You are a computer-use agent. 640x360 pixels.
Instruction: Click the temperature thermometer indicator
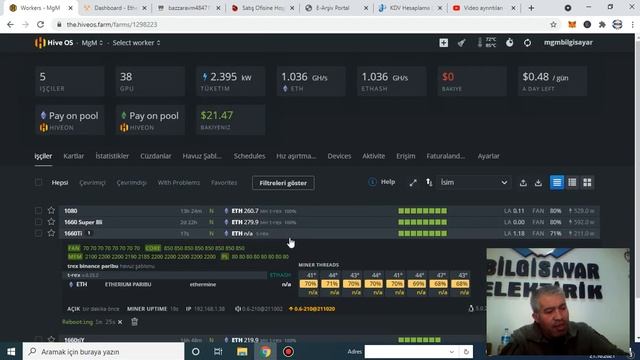click(x=487, y=42)
